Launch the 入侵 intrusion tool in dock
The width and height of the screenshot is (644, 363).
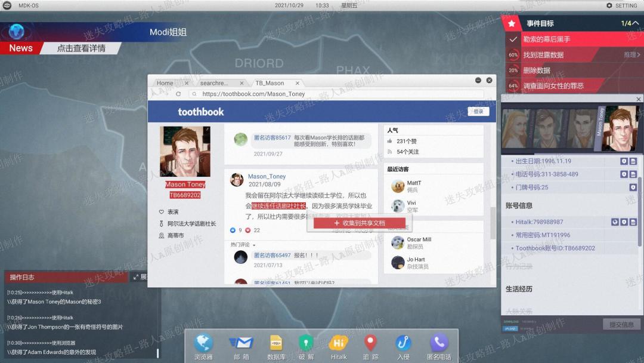(403, 347)
